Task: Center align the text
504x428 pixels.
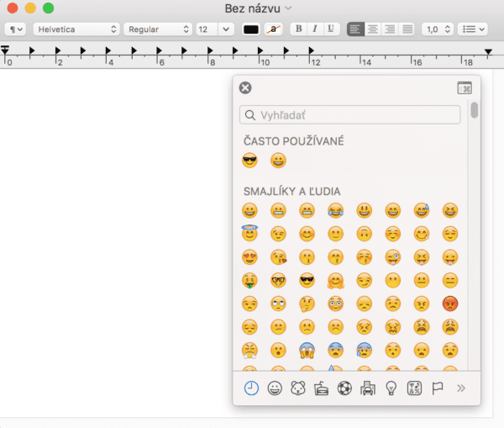Action: [x=372, y=29]
